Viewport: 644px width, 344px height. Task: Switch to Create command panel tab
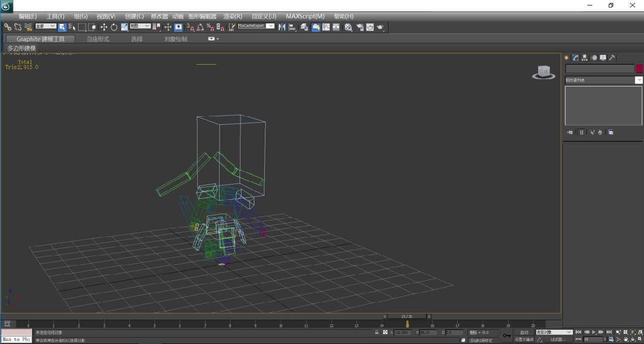pyautogui.click(x=566, y=58)
